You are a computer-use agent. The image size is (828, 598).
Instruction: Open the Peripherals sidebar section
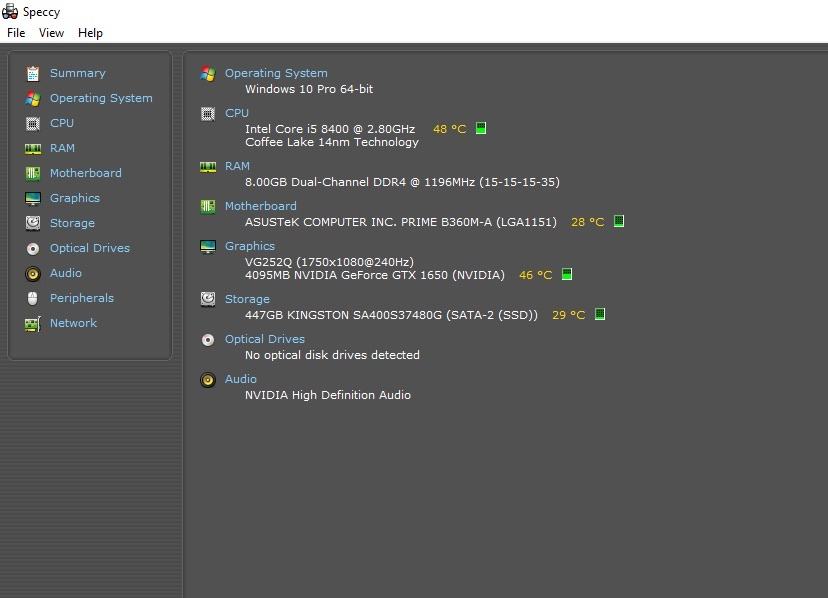pyautogui.click(x=82, y=298)
